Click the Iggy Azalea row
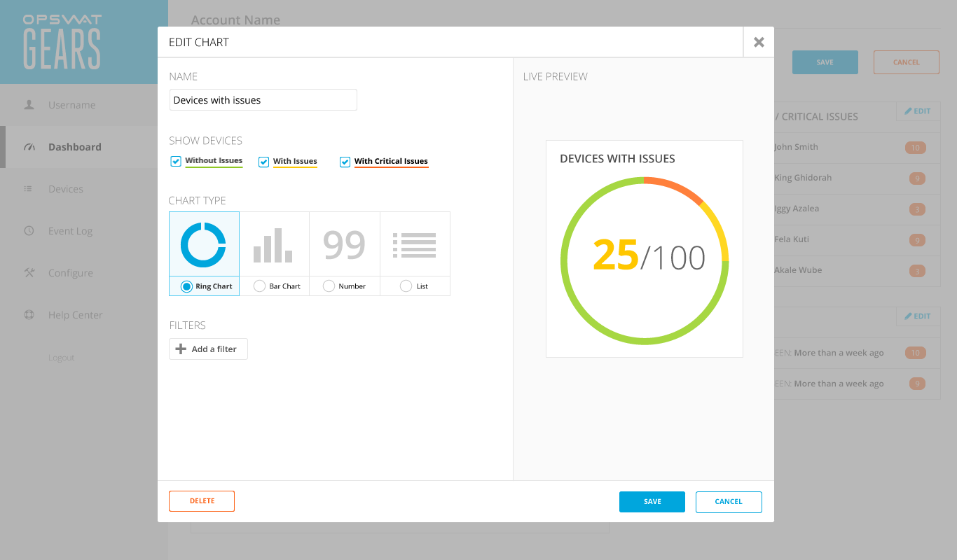Screen dimensions: 957x560 (x=857, y=209)
